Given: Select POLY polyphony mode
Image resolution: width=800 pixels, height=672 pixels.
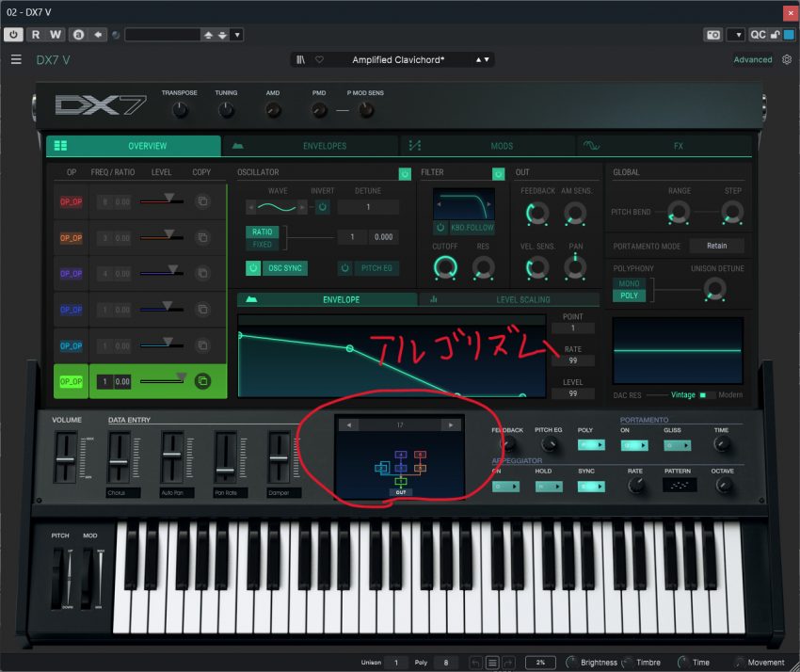Looking at the screenshot, I should click(629, 296).
